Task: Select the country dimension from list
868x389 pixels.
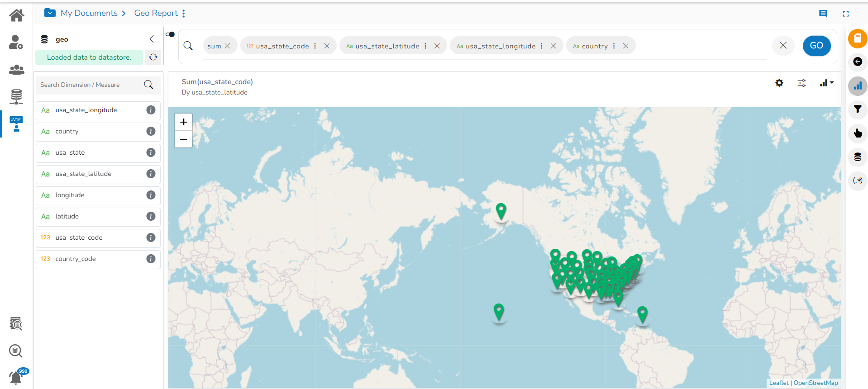Action: [x=67, y=131]
